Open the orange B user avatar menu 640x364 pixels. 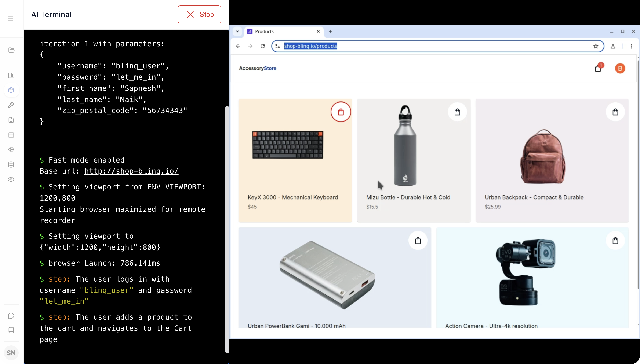click(620, 68)
